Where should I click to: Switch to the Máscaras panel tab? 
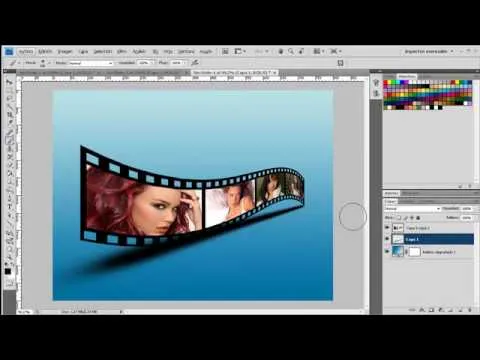[x=411, y=193]
